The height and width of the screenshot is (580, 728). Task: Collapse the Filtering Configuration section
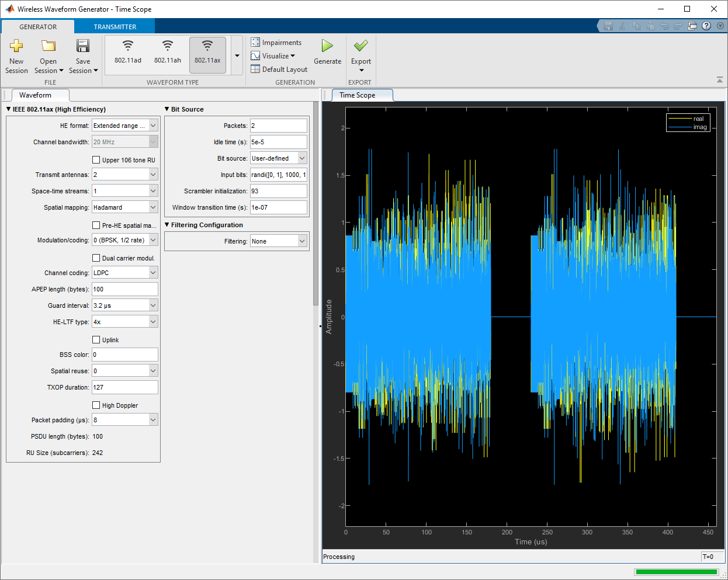[x=167, y=225]
